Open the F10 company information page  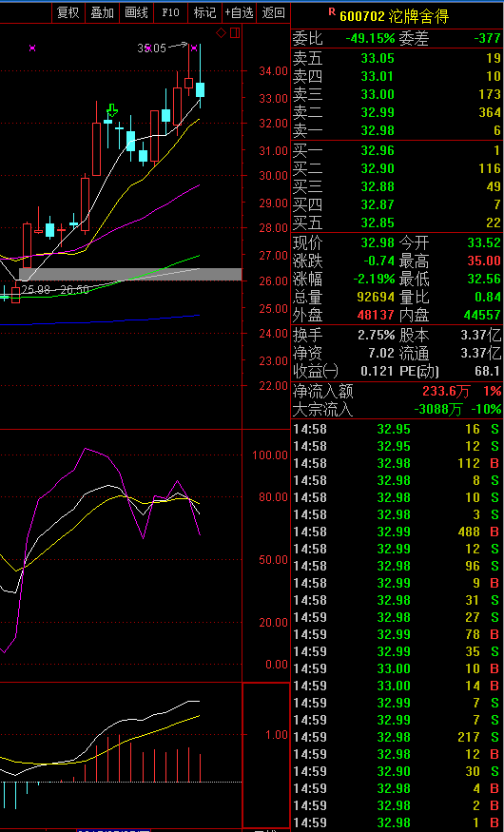pos(170,12)
